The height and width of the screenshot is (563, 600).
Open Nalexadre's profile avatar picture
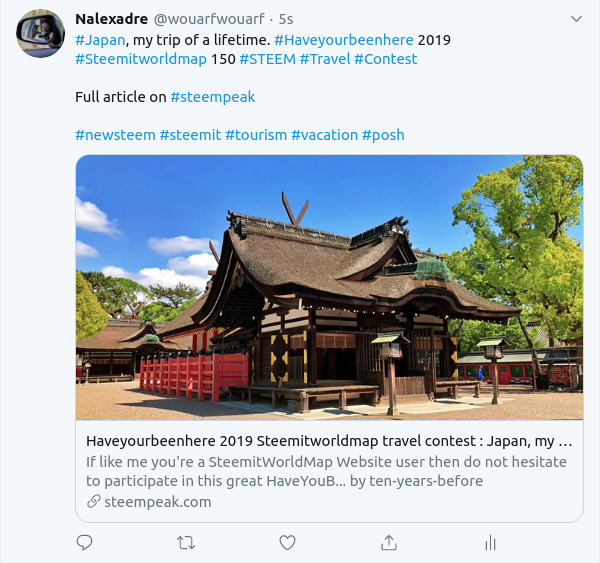point(40,34)
